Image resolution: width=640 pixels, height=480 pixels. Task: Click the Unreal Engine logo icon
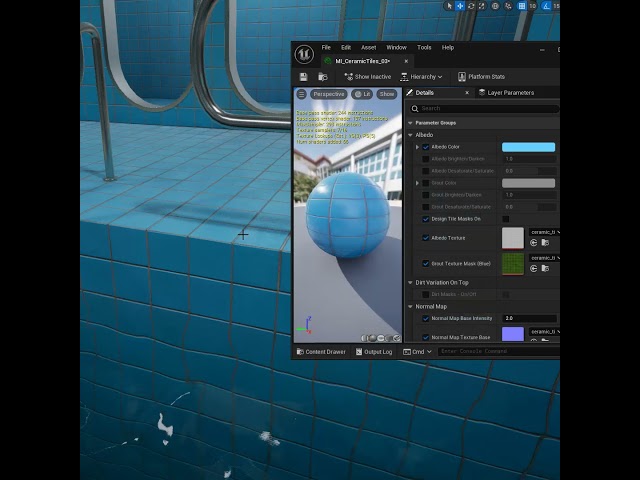(304, 54)
